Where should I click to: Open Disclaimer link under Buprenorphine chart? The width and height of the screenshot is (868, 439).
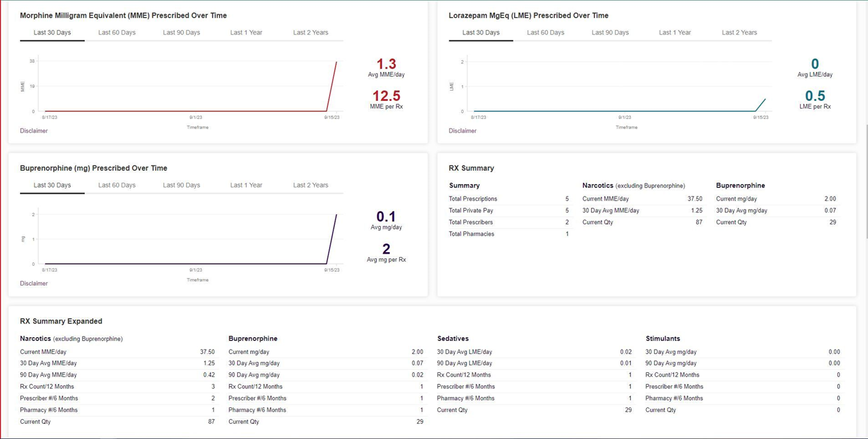tap(34, 283)
